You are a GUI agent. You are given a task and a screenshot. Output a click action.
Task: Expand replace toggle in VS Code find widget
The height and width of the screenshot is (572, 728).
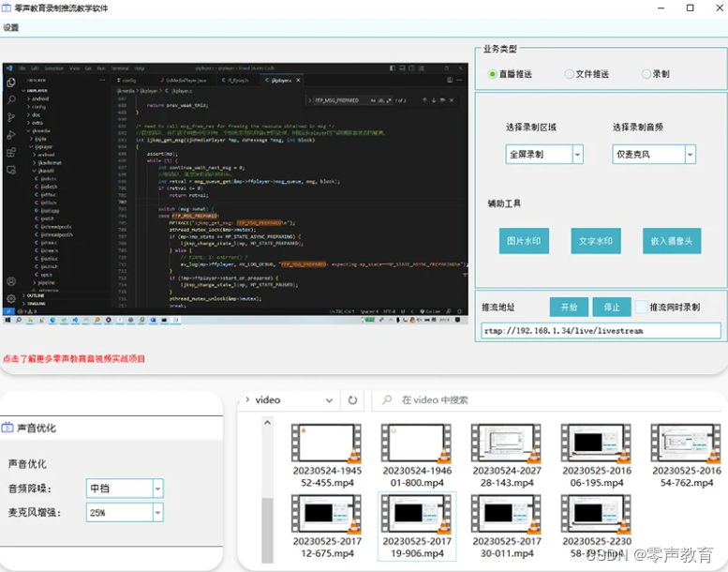(x=310, y=100)
